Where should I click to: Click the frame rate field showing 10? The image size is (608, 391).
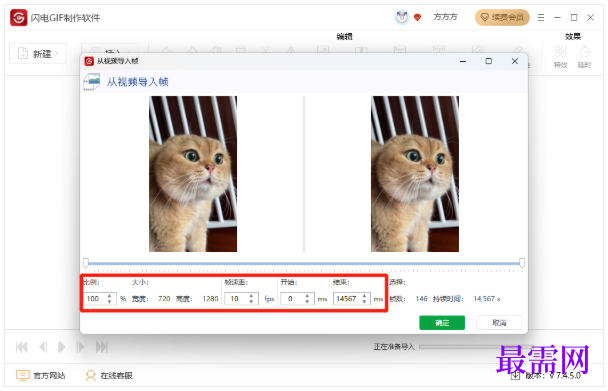[x=236, y=299]
